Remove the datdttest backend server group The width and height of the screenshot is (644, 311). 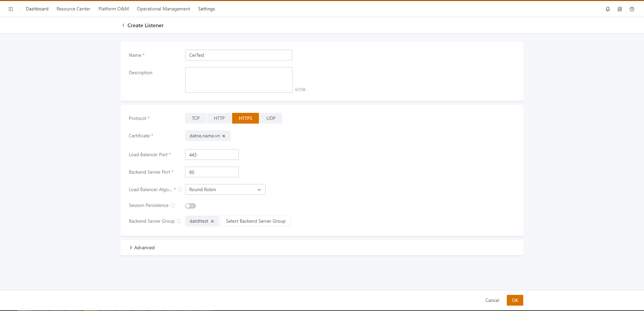212,221
